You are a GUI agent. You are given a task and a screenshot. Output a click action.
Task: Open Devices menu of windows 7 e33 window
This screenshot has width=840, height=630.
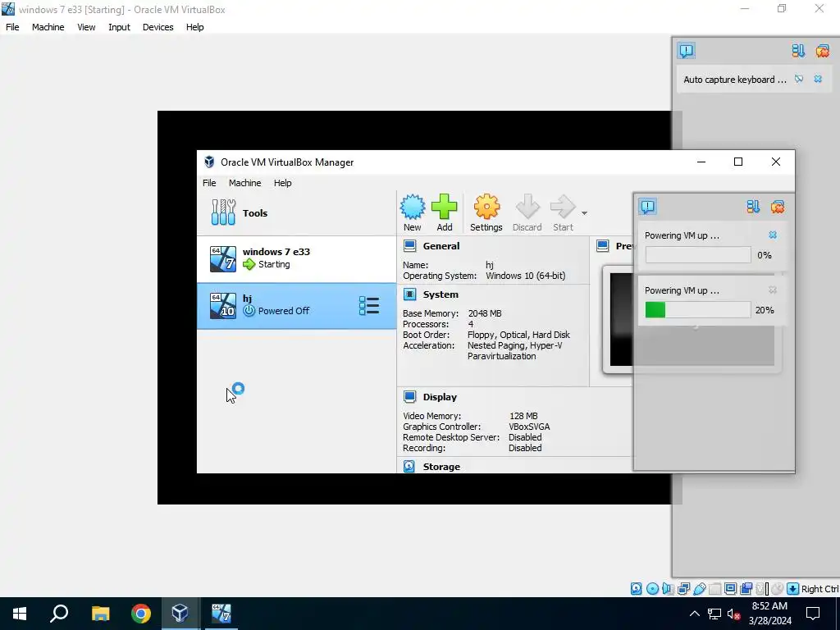[x=157, y=27]
